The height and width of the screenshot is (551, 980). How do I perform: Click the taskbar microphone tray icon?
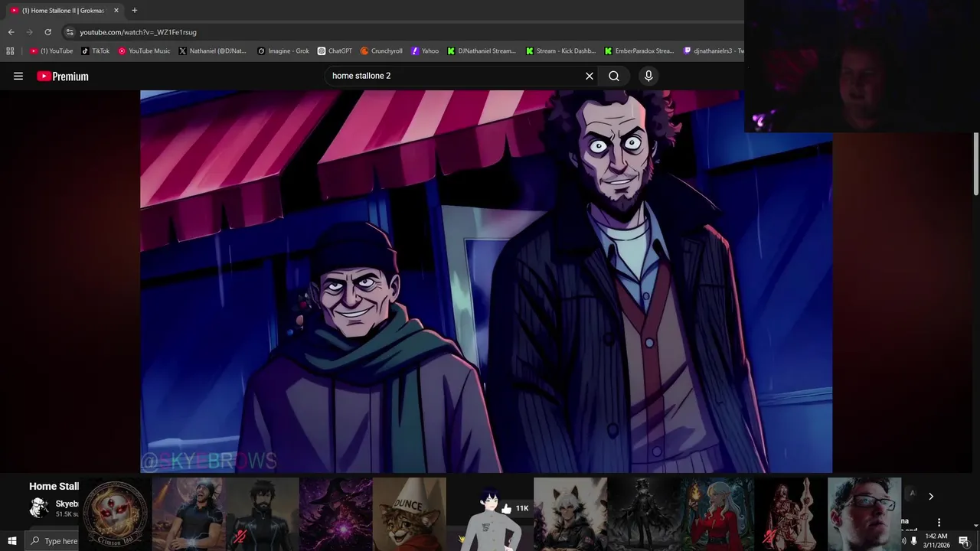(913, 541)
